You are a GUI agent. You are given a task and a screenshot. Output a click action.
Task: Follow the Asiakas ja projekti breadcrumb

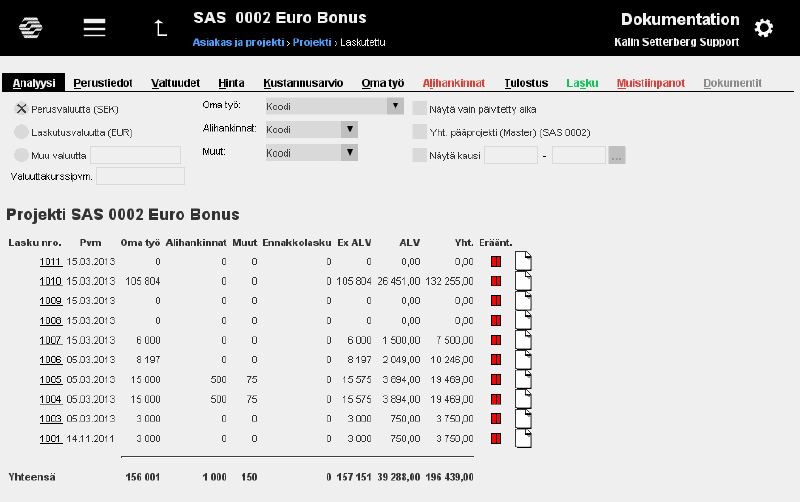pos(238,42)
